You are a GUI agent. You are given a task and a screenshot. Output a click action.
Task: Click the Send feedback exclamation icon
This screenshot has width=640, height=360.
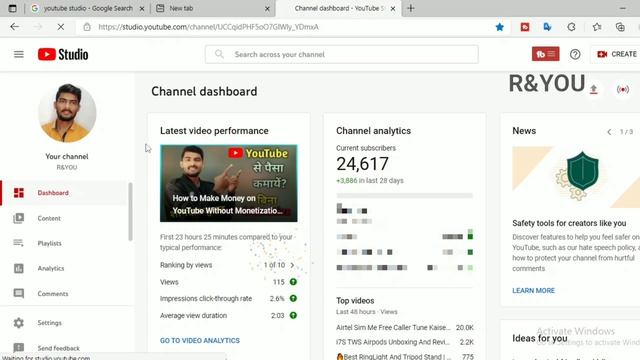[19, 347]
